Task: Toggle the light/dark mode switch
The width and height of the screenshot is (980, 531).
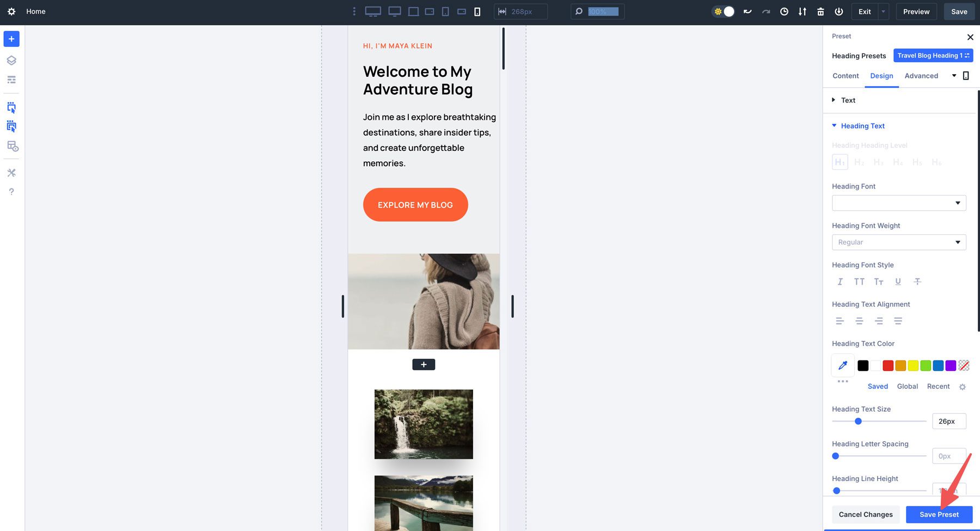Action: click(723, 11)
